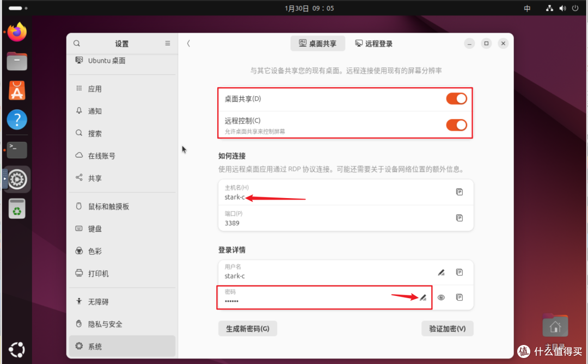Open the clock showing 1月30日 09:05
This screenshot has height=364, width=588.
(309, 8)
